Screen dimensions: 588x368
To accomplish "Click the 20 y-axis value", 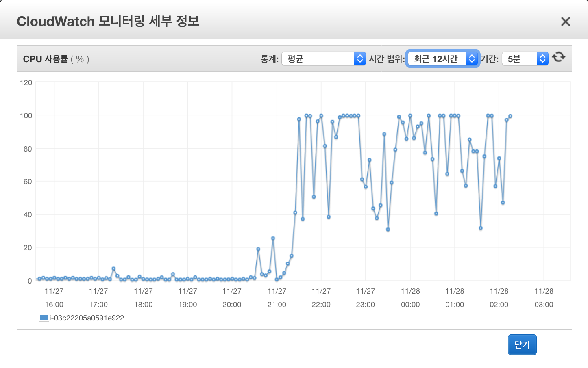I will pyautogui.click(x=28, y=248).
